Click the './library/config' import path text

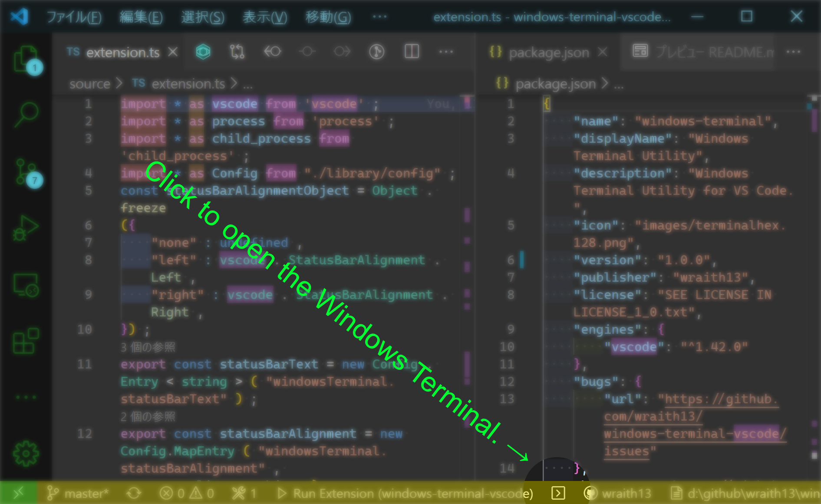[372, 173]
